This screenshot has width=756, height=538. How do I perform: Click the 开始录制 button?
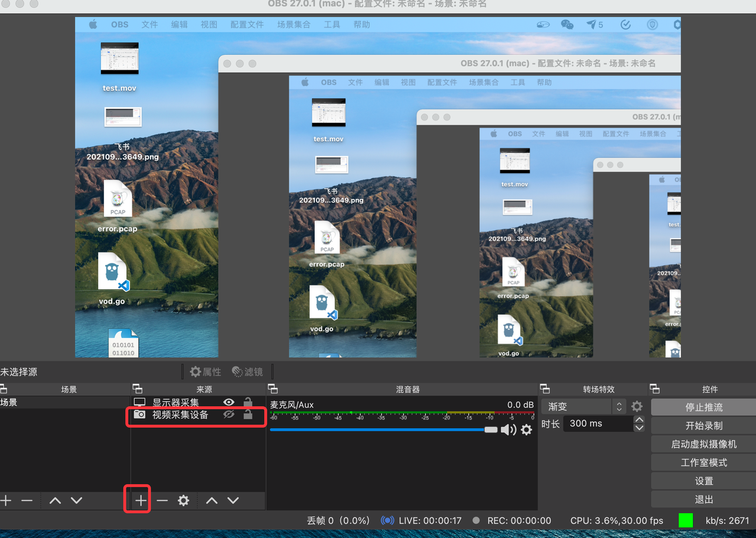[703, 425]
